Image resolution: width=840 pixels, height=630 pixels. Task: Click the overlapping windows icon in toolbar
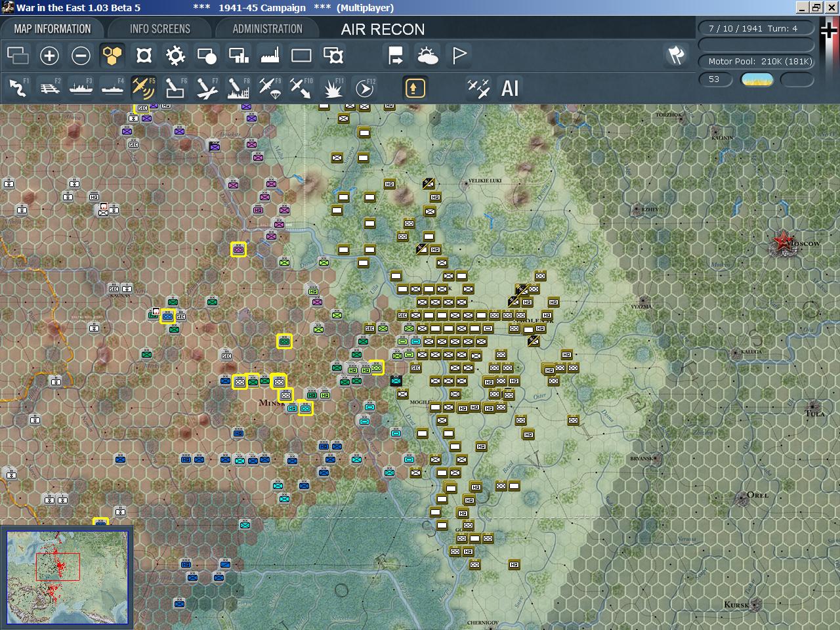tap(18, 56)
